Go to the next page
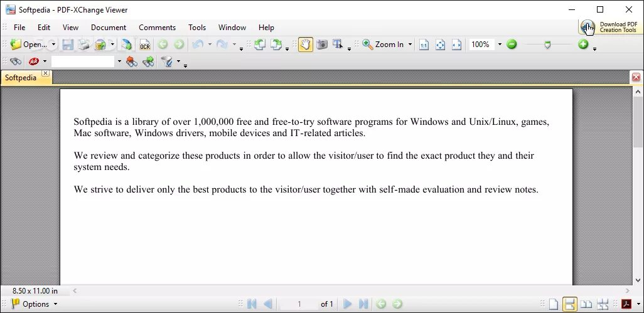This screenshot has width=644, height=313. coord(348,304)
